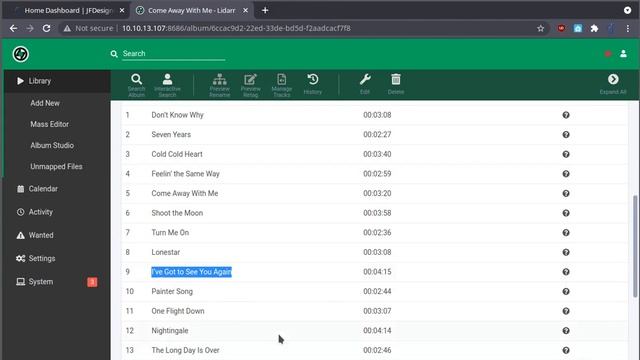Image resolution: width=640 pixels, height=360 pixels.
Task: Click status icon for Feelin' the Same Way
Action: click(x=566, y=174)
